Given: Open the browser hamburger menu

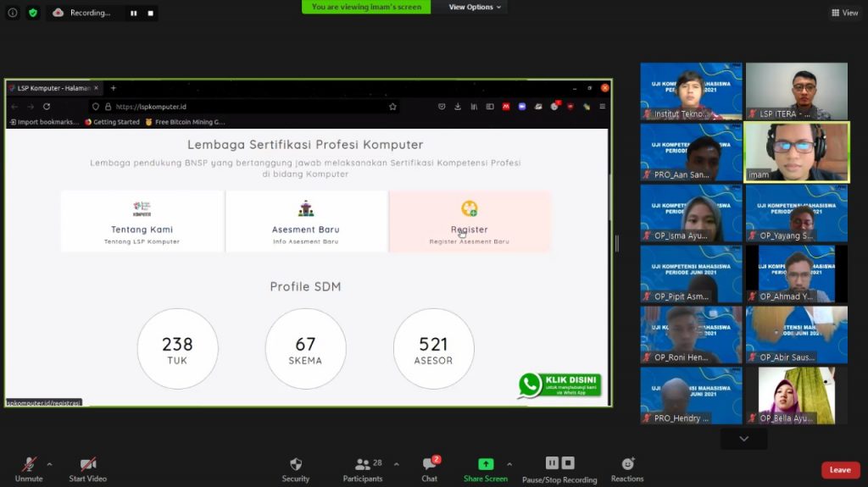Looking at the screenshot, I should (x=603, y=106).
